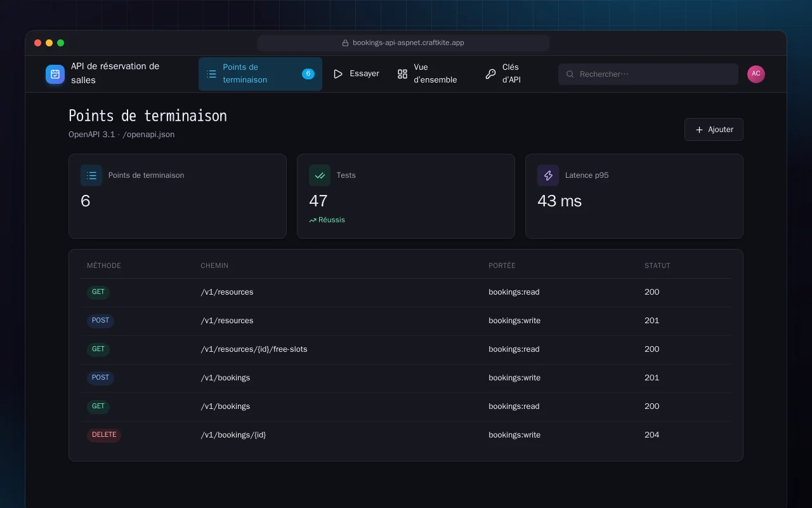Open the Clés d'API tab
The width and height of the screenshot is (812, 508).
[508, 74]
